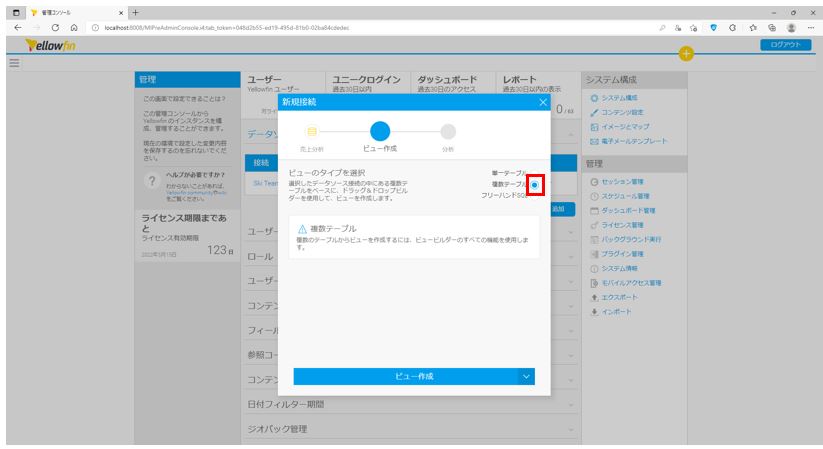Click the 単一テーブル option label

[509, 173]
